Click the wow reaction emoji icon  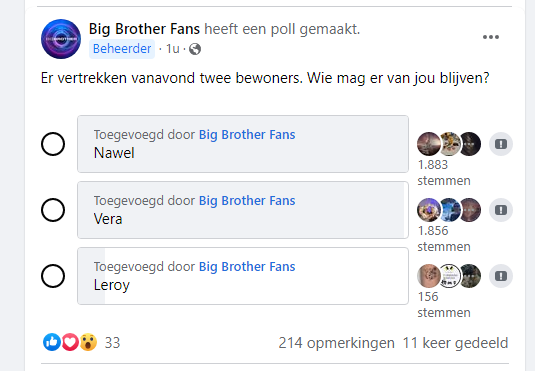pyautogui.click(x=88, y=342)
